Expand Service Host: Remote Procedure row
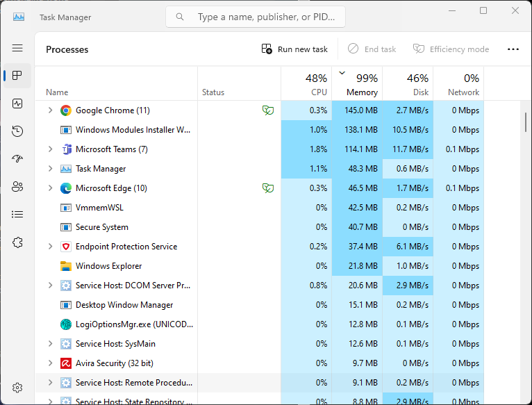Viewport: 532px width, 405px height. point(50,383)
